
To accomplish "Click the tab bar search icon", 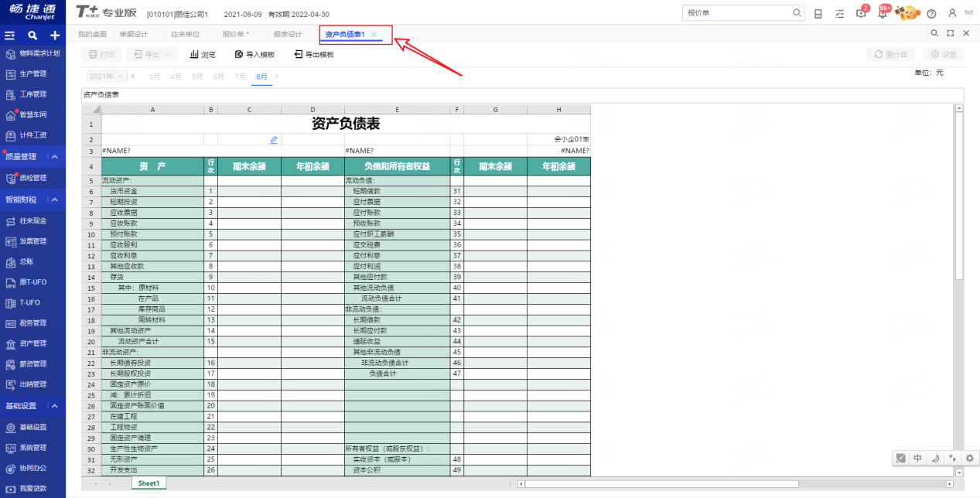I will [934, 33].
